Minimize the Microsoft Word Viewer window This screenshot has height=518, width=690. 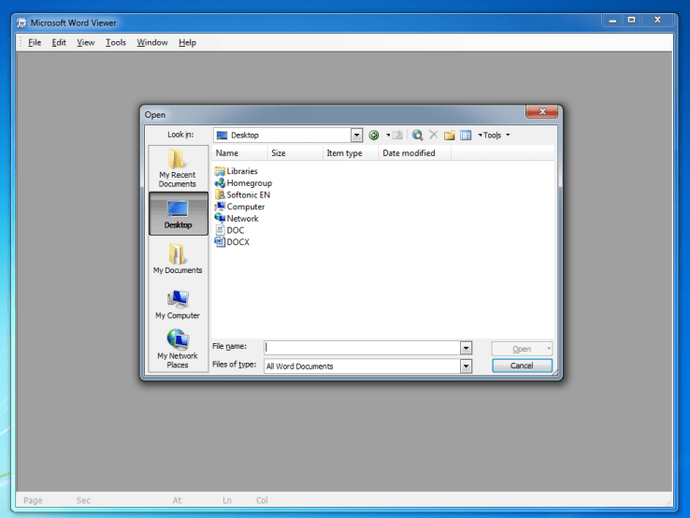tap(613, 20)
